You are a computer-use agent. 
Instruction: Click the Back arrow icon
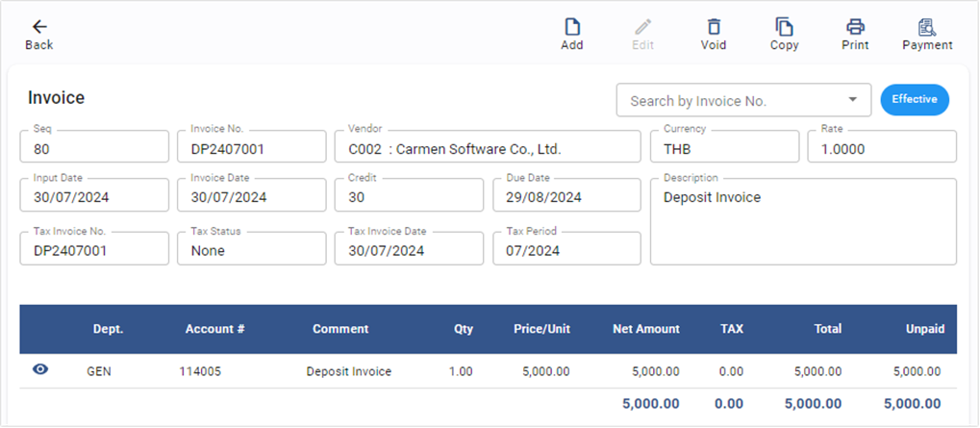click(39, 27)
